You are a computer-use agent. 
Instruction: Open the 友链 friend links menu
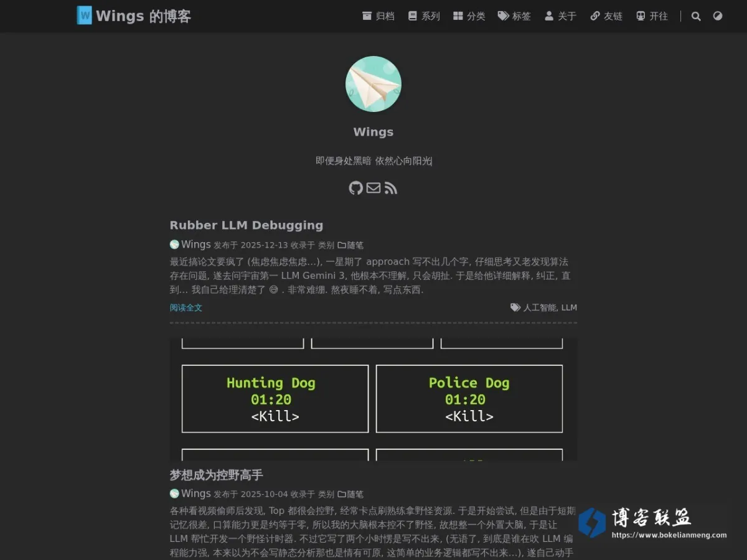click(606, 16)
